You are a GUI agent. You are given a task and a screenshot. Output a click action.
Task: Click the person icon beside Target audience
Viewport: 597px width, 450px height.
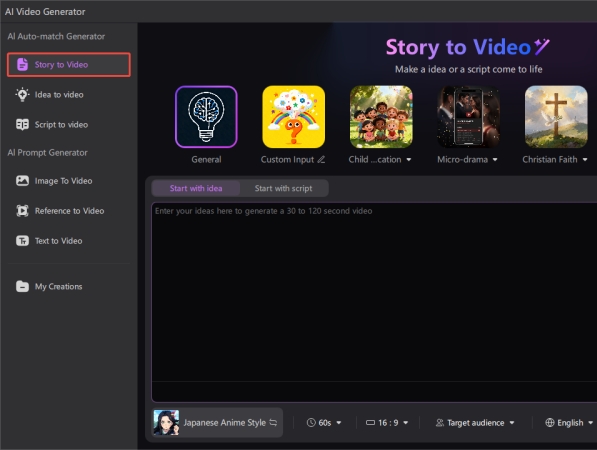[440, 423]
